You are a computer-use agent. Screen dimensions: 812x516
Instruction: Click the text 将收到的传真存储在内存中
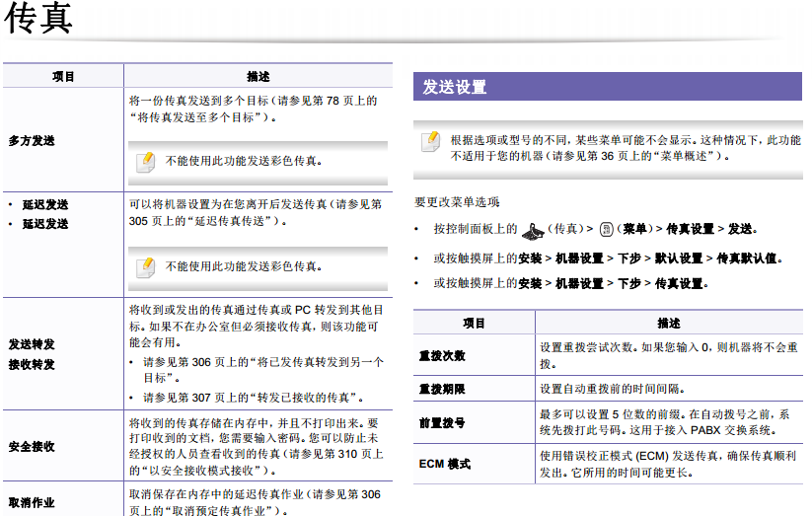point(201,423)
